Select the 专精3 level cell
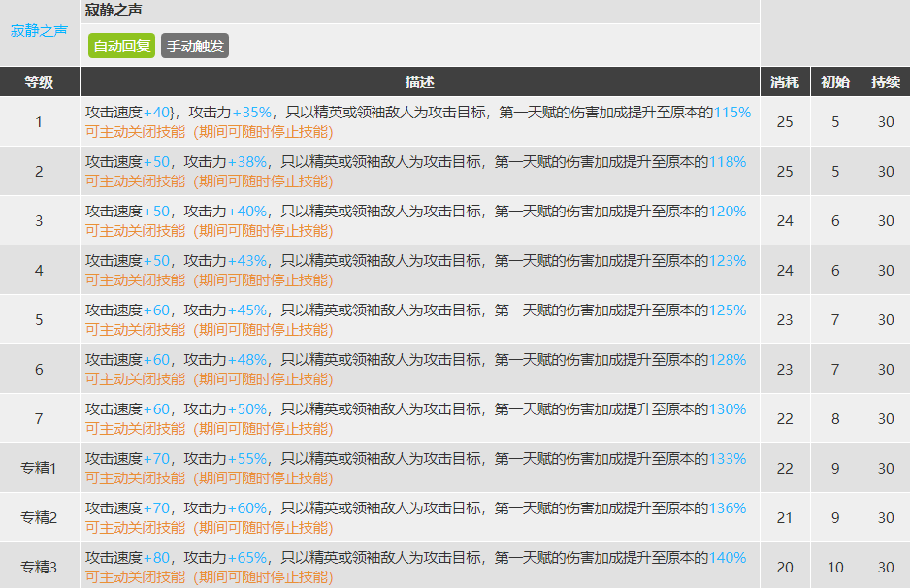This screenshot has height=588, width=910. [39, 567]
